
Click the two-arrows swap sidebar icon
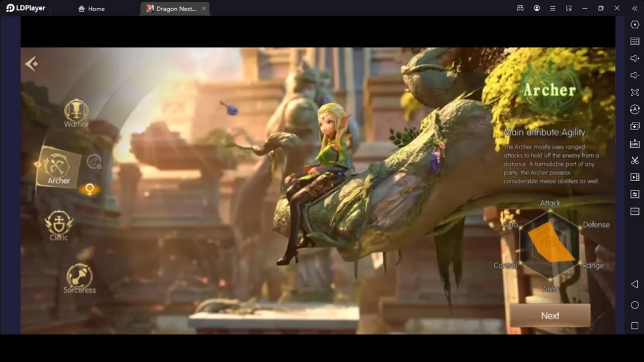635,194
